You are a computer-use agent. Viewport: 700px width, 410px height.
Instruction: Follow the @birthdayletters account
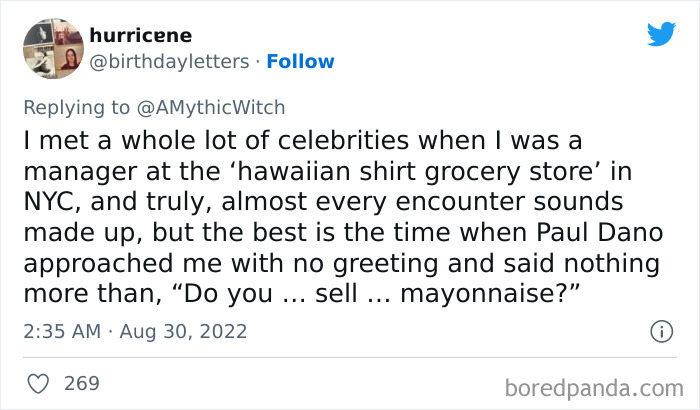coord(299,62)
